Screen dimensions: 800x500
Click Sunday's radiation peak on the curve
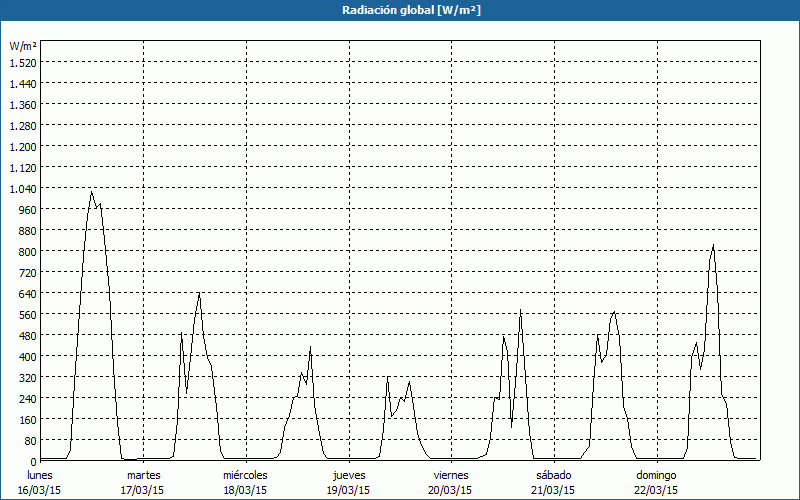click(x=713, y=245)
